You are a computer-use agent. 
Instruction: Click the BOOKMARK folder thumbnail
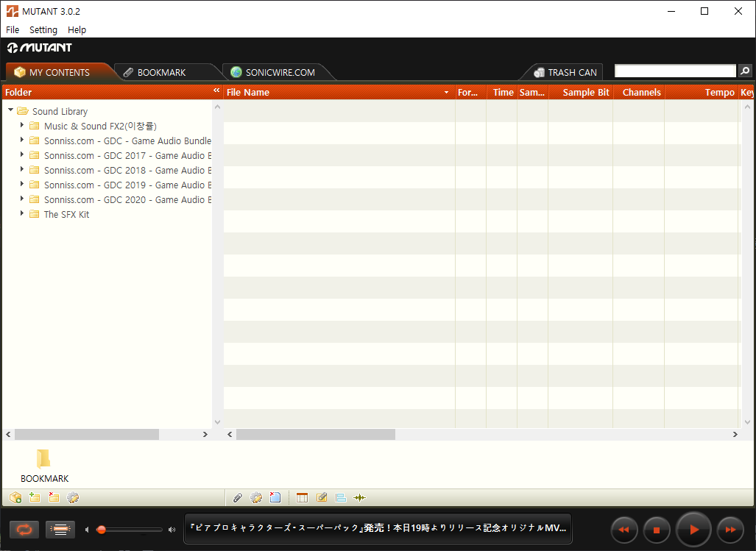(x=44, y=466)
